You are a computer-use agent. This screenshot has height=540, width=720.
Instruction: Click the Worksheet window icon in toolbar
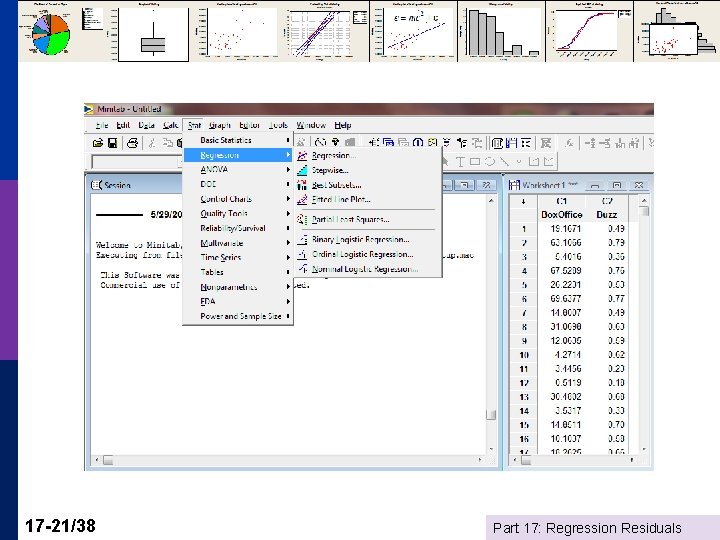point(512,143)
